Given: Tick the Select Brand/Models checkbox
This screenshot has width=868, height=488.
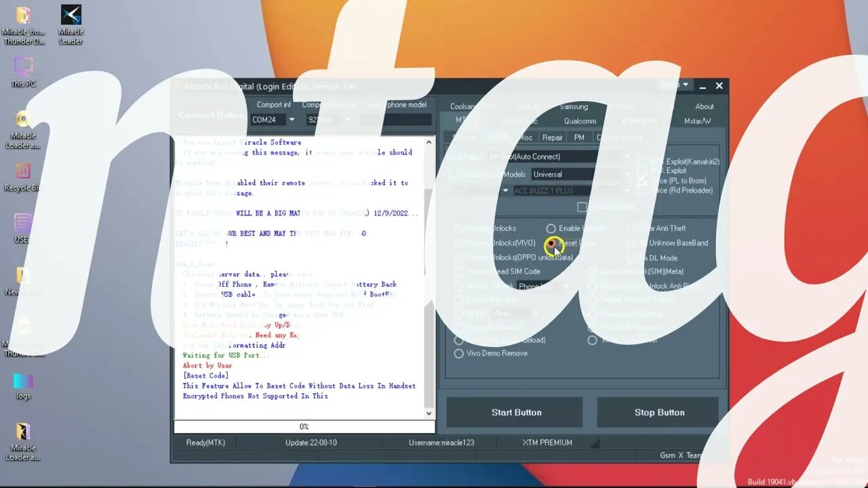Looking at the screenshot, I should (454, 174).
